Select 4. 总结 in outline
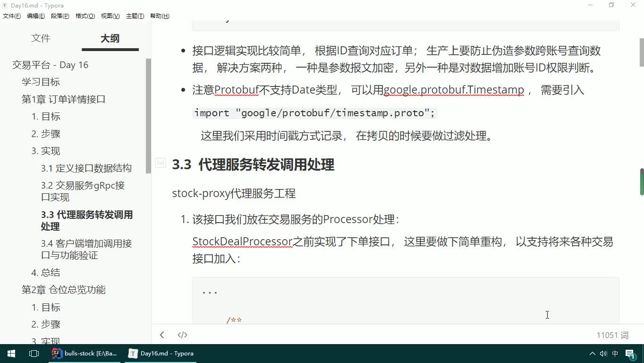 pyautogui.click(x=46, y=272)
